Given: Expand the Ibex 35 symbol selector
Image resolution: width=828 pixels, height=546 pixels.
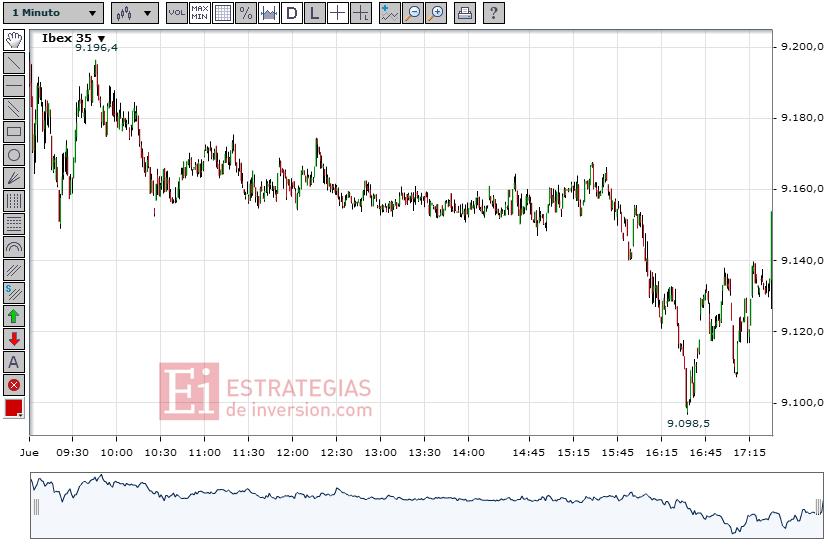Looking at the screenshot, I should point(73,38).
